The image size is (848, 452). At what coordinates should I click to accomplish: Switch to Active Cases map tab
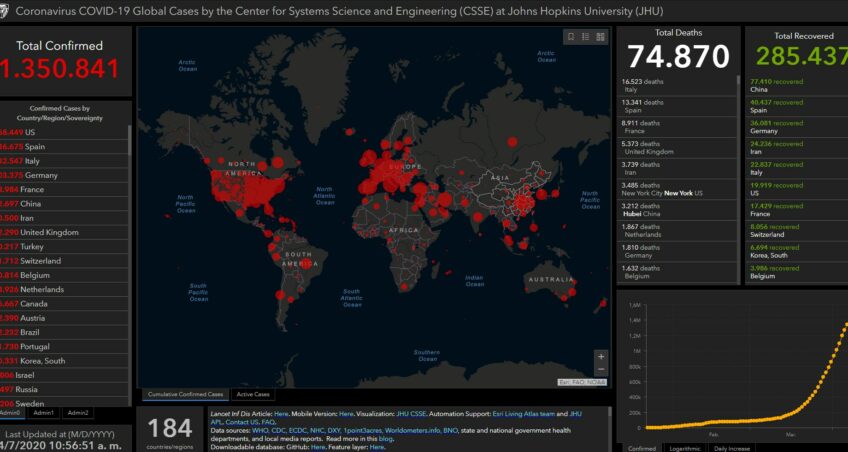(x=253, y=395)
